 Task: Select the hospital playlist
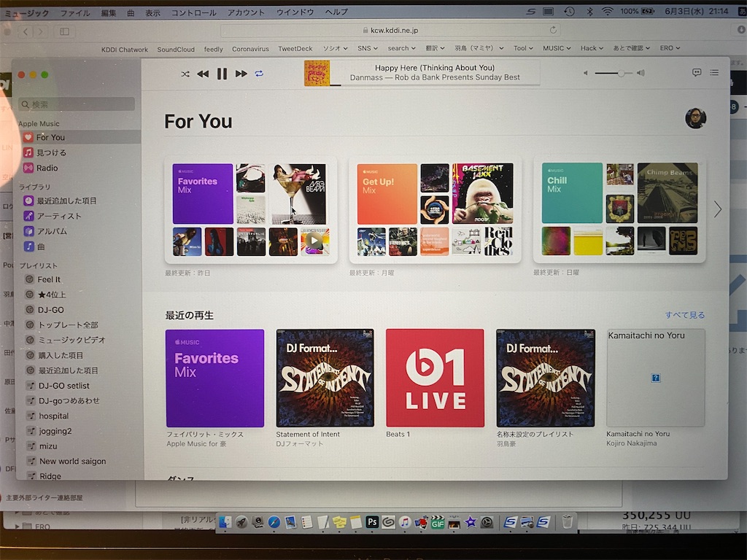(53, 416)
